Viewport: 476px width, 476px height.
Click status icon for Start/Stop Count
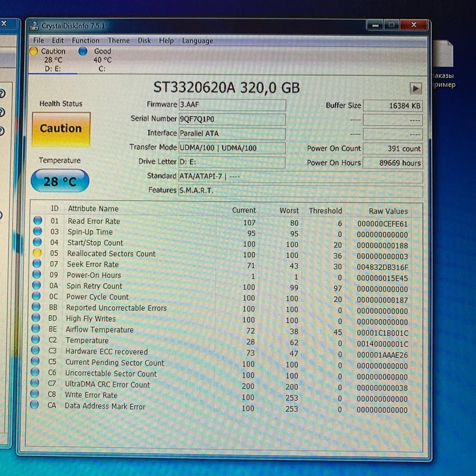point(37,242)
